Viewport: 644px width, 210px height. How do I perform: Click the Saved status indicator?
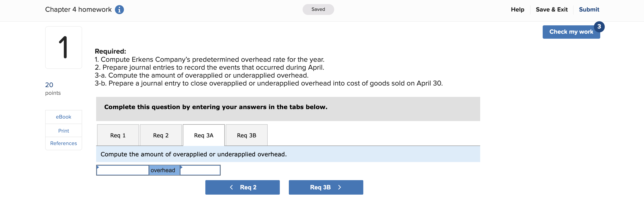(x=318, y=10)
